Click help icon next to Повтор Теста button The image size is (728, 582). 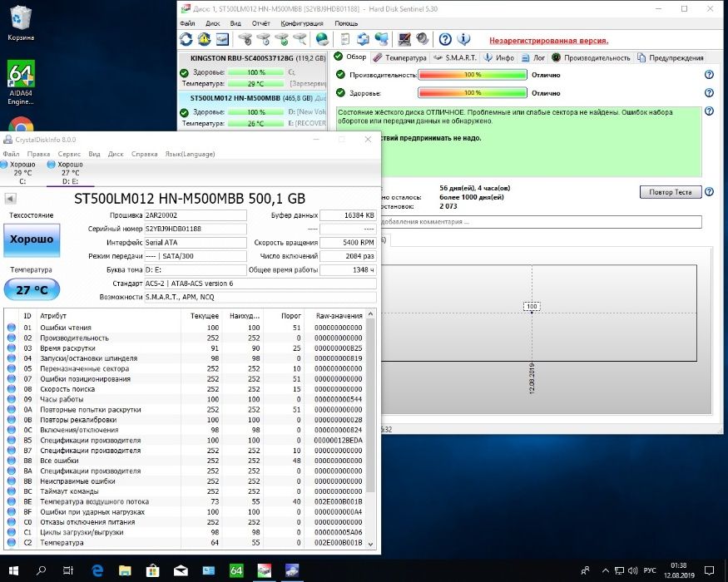tap(709, 192)
